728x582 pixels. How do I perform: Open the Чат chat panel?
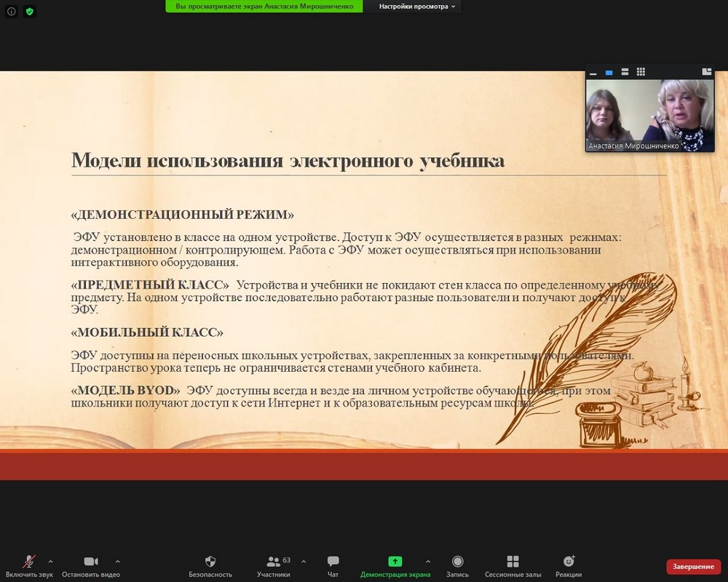tap(333, 565)
